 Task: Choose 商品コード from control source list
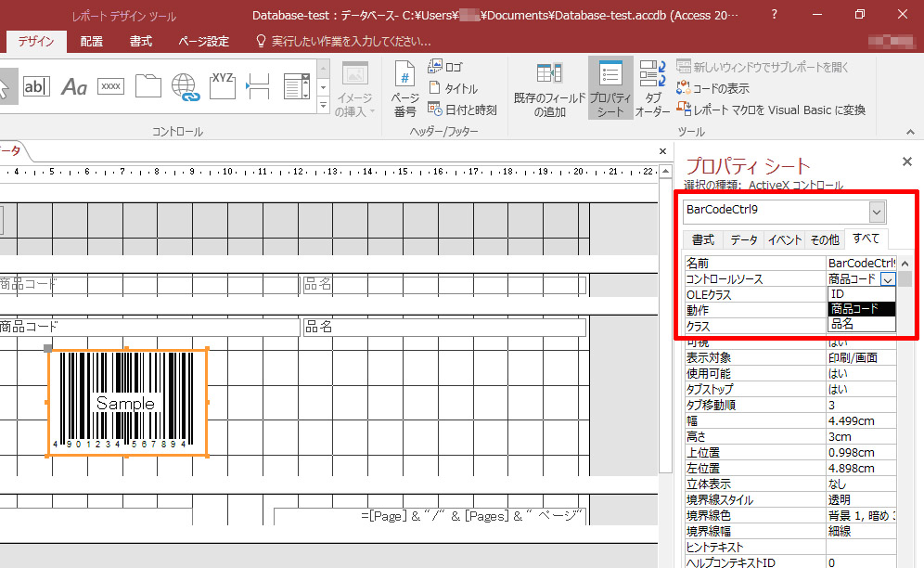point(862,308)
